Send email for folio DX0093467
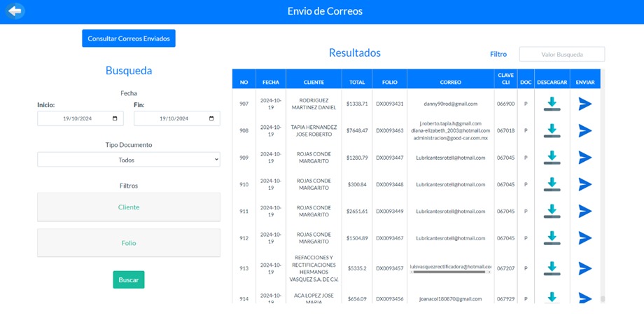Image resolution: width=644 pixels, height=318 pixels. click(x=585, y=238)
